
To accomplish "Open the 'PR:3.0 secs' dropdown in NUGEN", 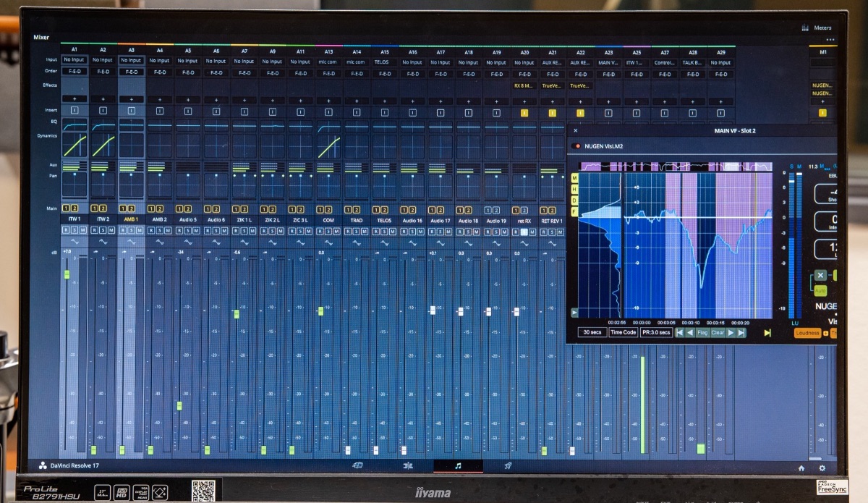I will pos(656,332).
